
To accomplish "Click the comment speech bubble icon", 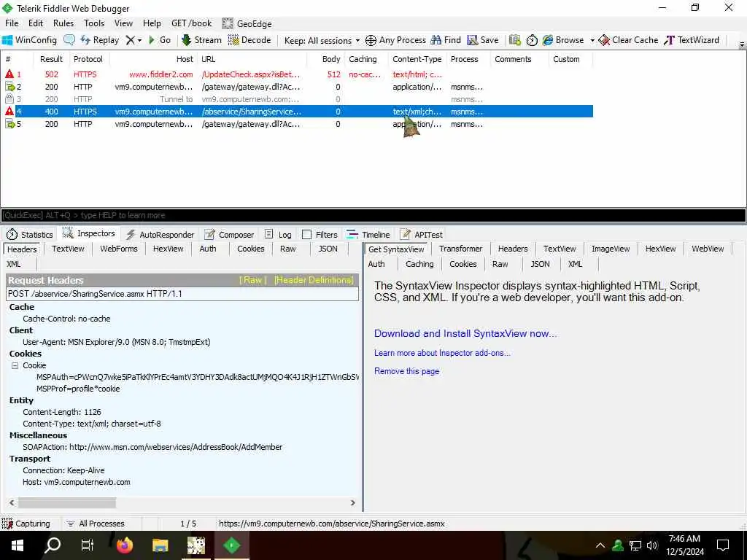I will 69,40.
